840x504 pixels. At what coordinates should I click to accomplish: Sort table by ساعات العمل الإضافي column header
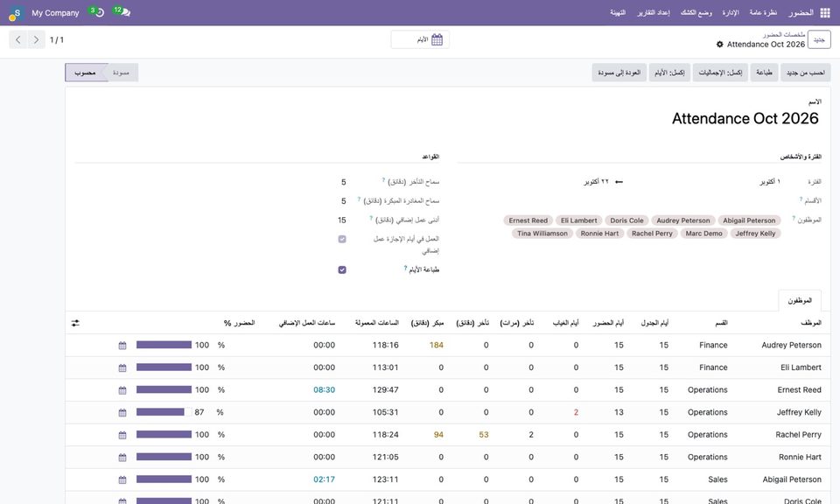tap(307, 323)
